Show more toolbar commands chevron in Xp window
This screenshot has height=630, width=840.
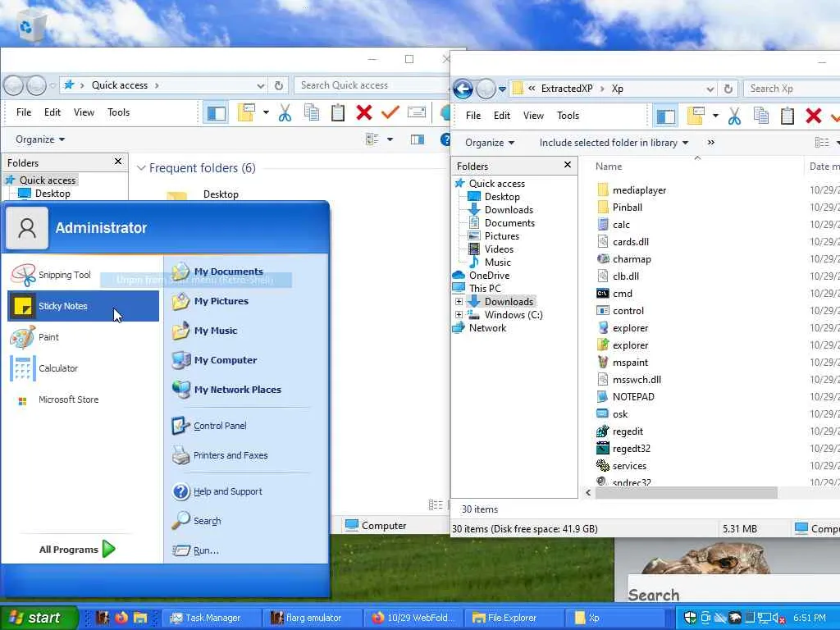click(x=711, y=143)
